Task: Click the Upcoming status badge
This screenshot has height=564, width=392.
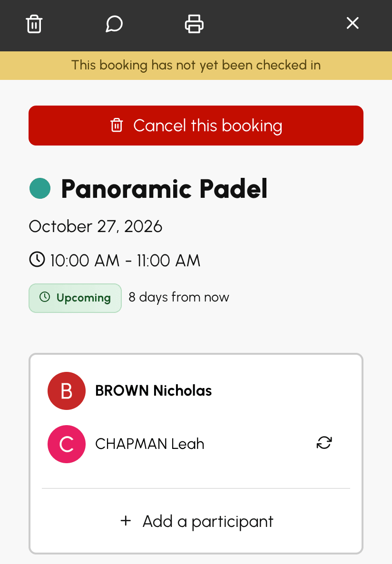Action: pyautogui.click(x=75, y=298)
